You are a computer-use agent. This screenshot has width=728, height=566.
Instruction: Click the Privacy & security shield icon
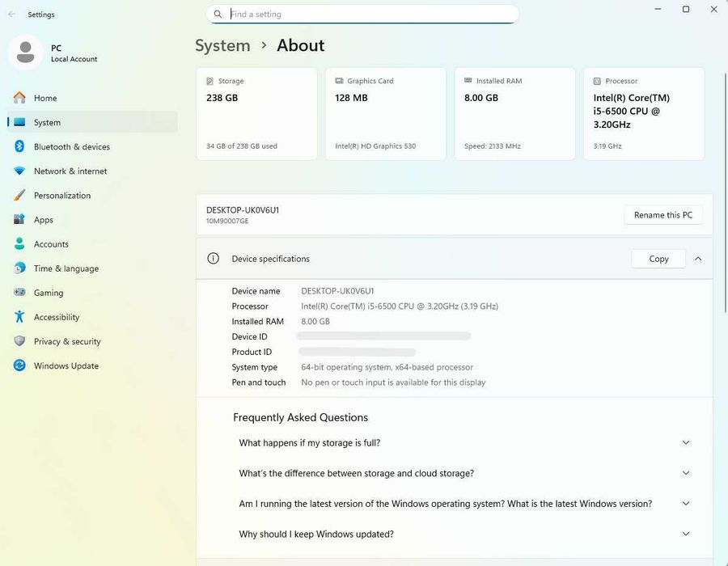19,341
